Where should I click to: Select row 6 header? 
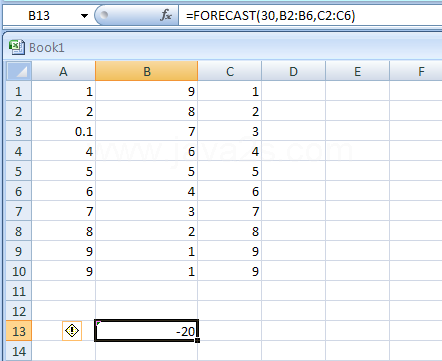pos(19,191)
